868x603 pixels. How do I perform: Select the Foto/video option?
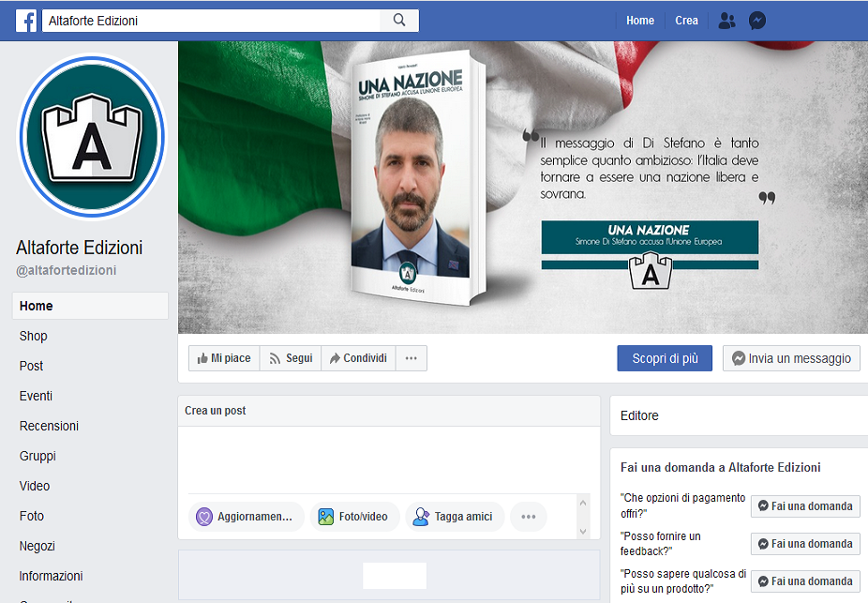click(354, 516)
